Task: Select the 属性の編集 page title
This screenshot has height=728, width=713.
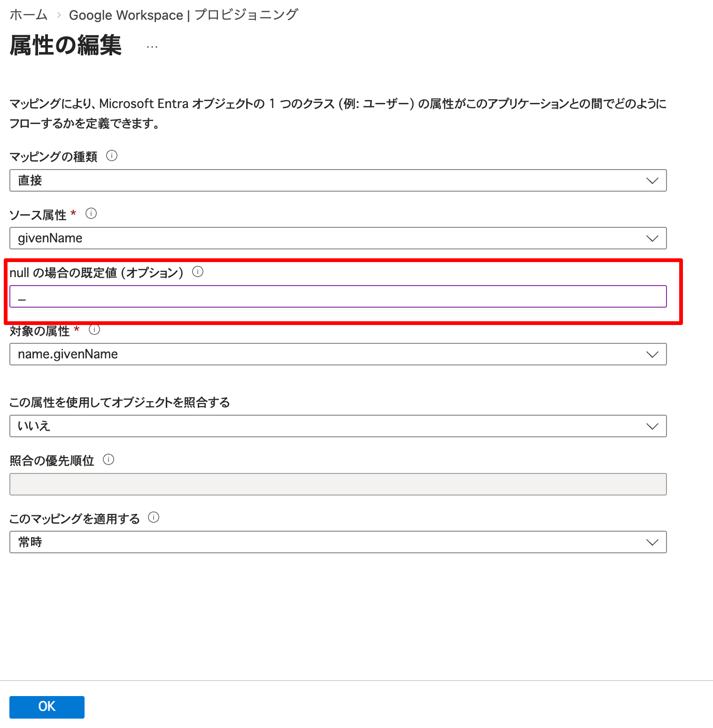Action: point(64,46)
